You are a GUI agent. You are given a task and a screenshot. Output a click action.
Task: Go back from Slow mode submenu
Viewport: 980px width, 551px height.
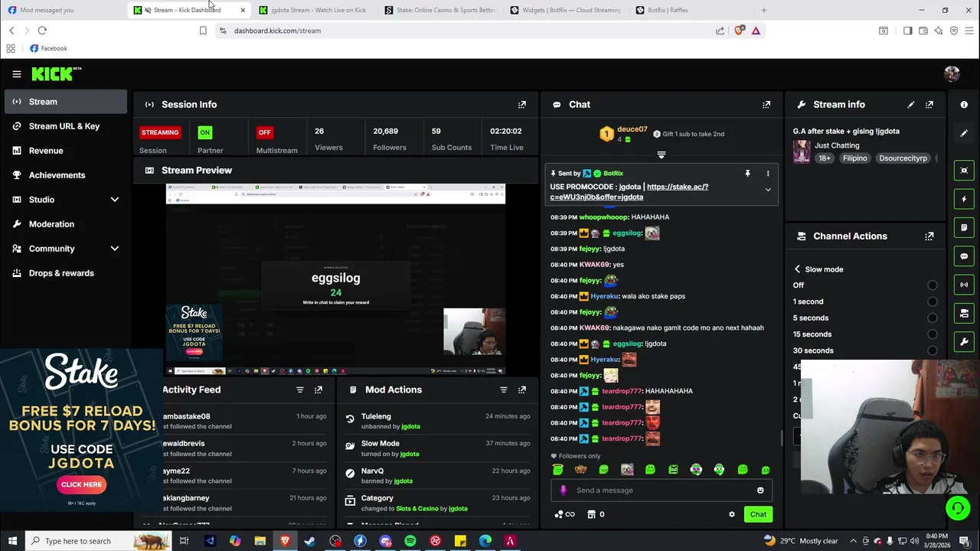pyautogui.click(x=797, y=269)
